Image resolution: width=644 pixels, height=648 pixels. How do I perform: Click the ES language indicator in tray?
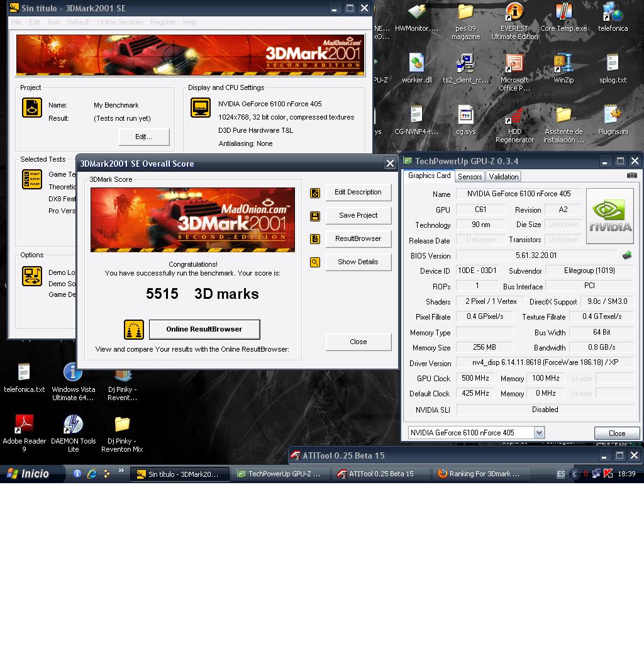(x=560, y=474)
